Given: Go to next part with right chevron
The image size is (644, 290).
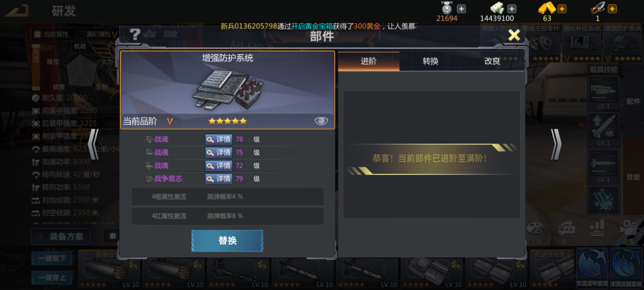Looking at the screenshot, I should tap(556, 144).
